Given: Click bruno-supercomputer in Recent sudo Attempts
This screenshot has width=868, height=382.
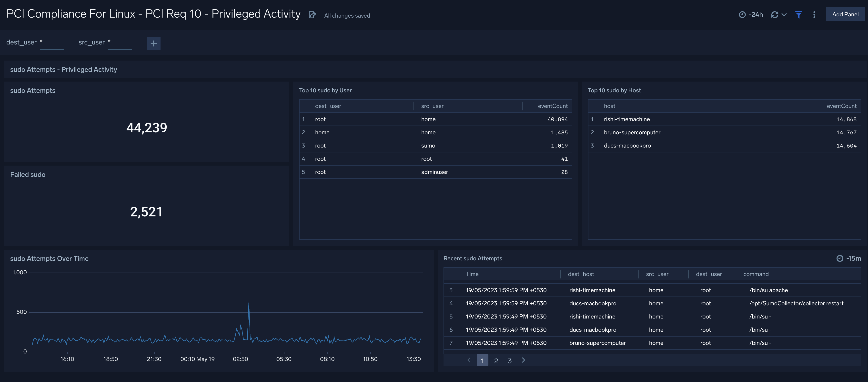Looking at the screenshot, I should pyautogui.click(x=597, y=343).
